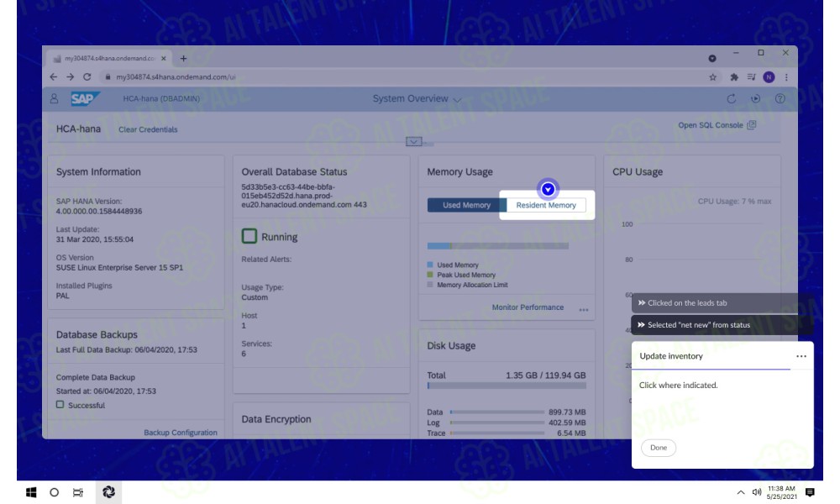The image size is (840, 504).
Task: Click the Overall Database Status card title
Action: tap(294, 172)
